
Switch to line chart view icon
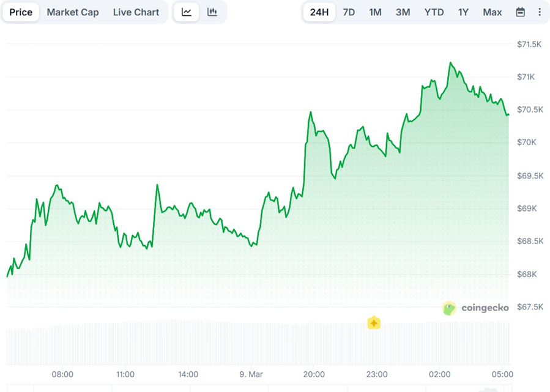point(187,12)
